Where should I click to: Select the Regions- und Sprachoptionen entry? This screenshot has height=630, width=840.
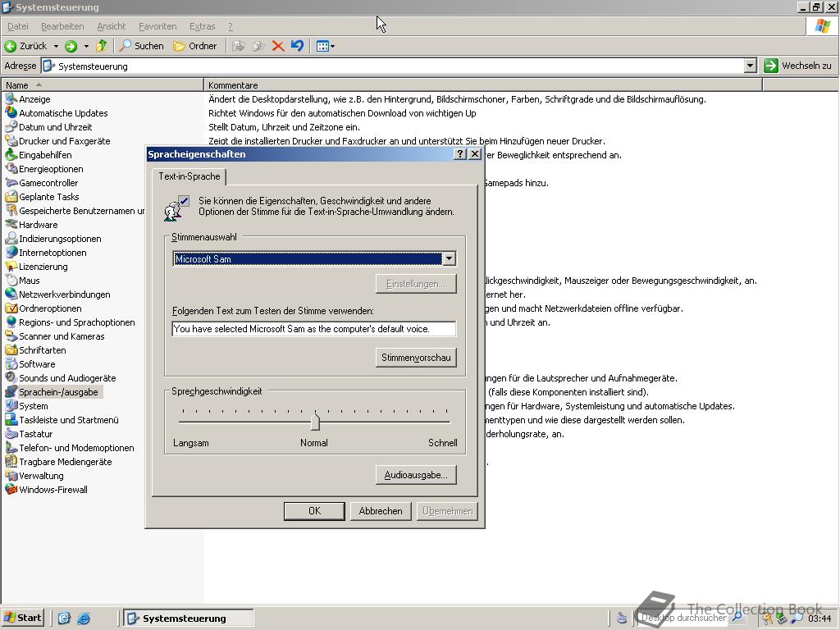click(x=71, y=322)
